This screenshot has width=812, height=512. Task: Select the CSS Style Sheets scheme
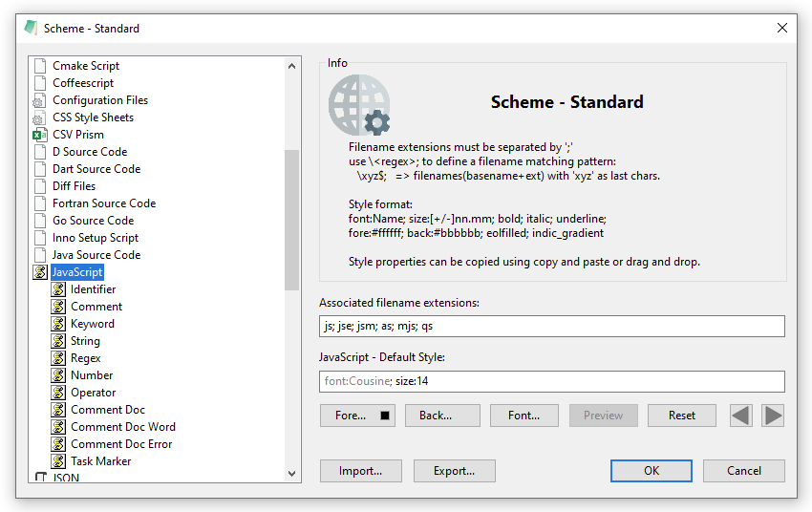click(94, 117)
